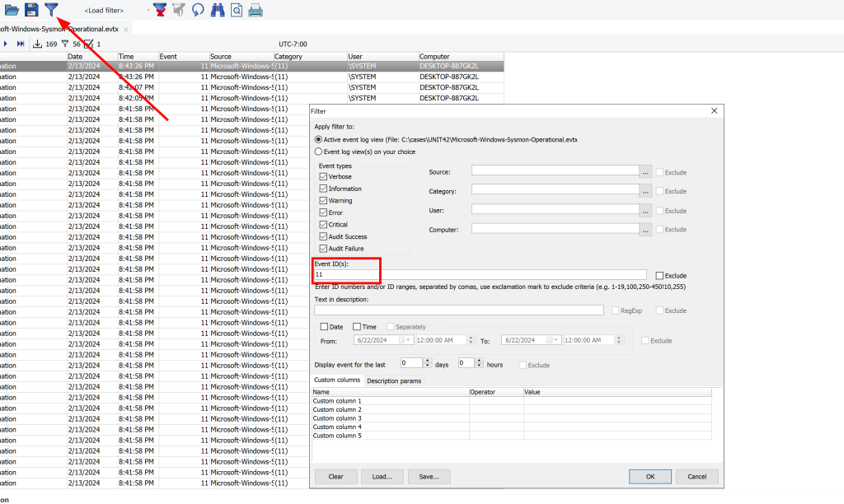The width and height of the screenshot is (844, 504).
Task: Select the 8:42:07 PM event row
Action: (x=252, y=87)
